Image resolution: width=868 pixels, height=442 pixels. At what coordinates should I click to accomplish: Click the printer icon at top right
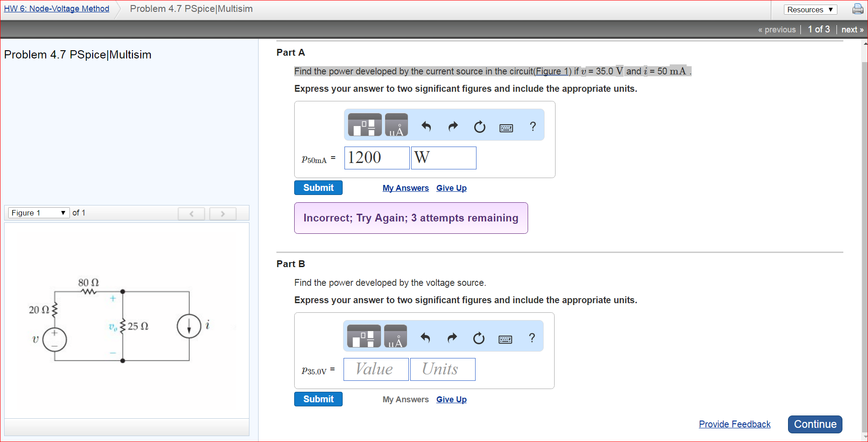tap(857, 9)
